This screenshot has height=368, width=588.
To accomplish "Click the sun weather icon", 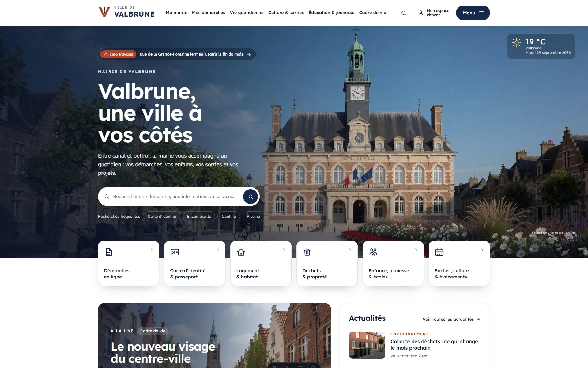I will tap(517, 42).
